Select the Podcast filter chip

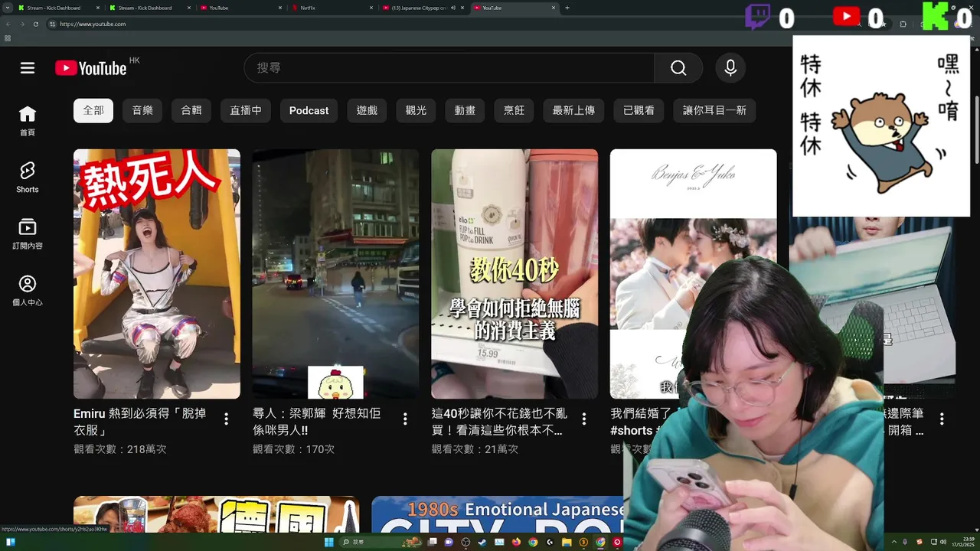pos(309,110)
